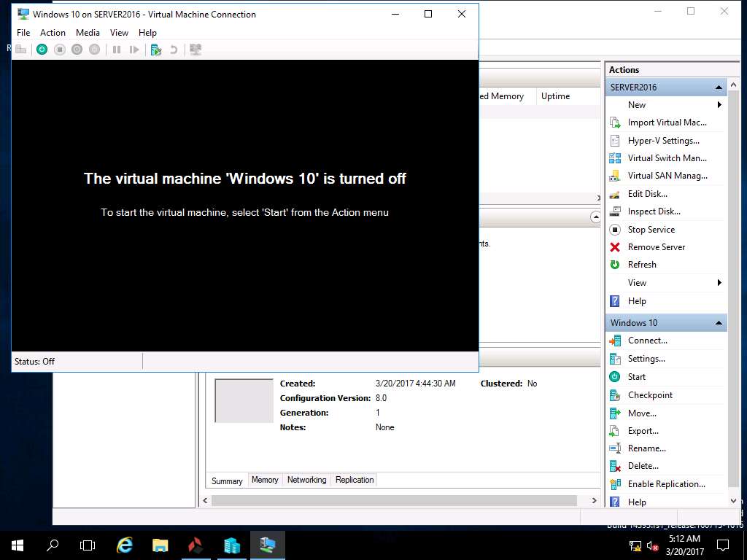Click the Turn Off toolbar icon

60,50
